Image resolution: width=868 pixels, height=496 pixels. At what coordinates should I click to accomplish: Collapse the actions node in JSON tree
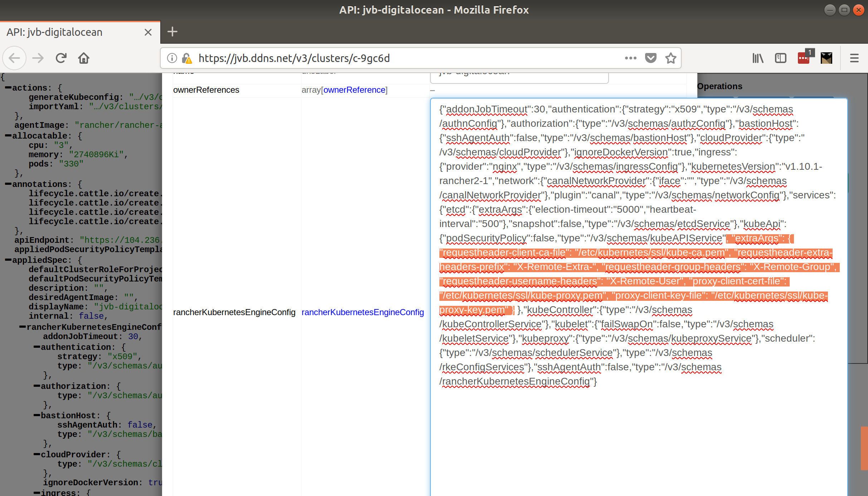8,88
